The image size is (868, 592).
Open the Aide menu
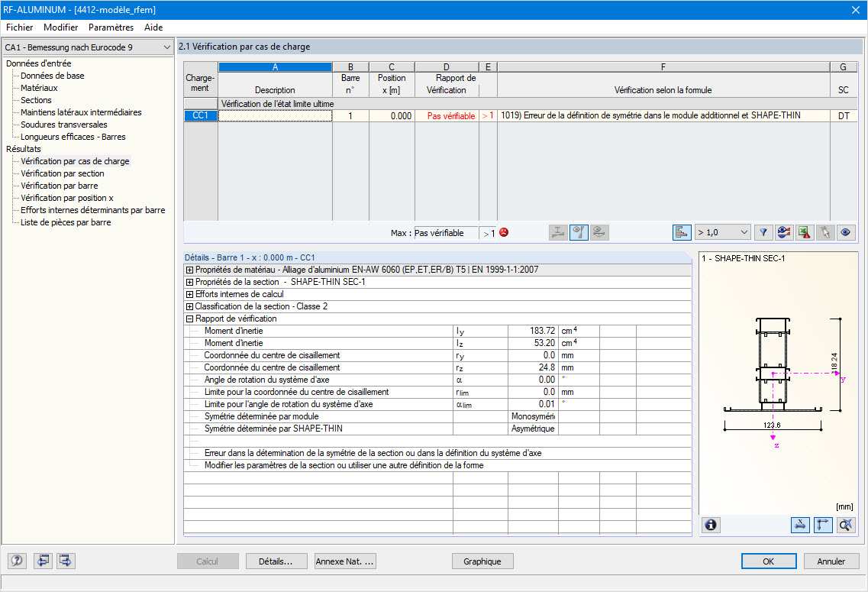[x=153, y=27]
